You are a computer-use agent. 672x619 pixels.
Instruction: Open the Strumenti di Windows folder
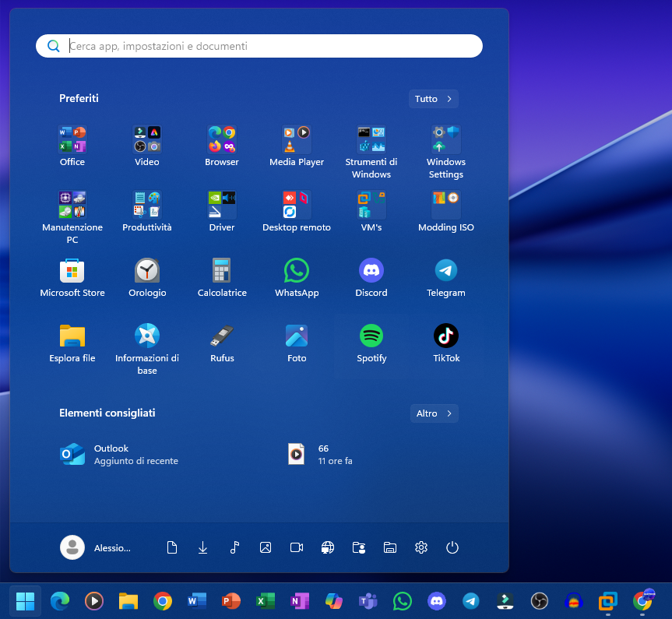371,152
